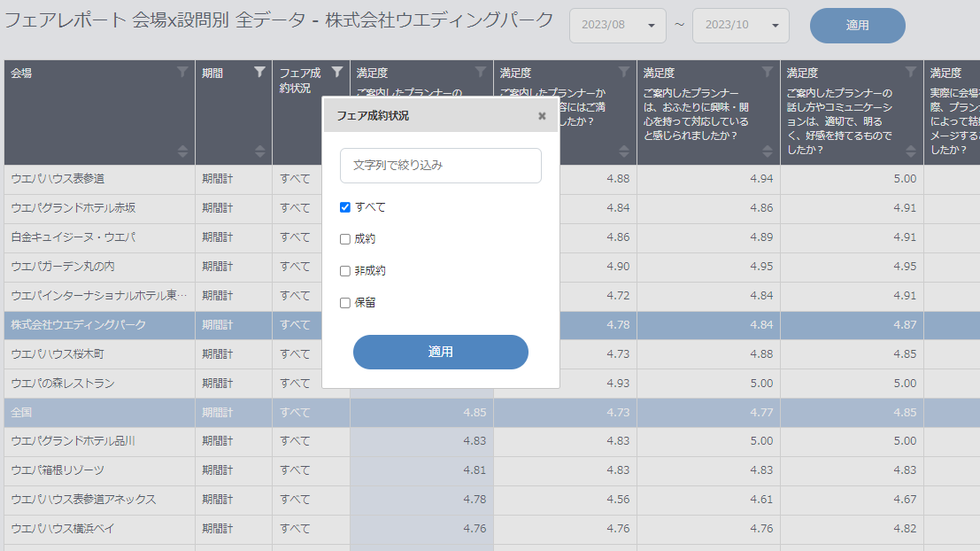Close the フェア成約状況 filter popup
The height and width of the screenshot is (551, 980).
click(x=542, y=115)
